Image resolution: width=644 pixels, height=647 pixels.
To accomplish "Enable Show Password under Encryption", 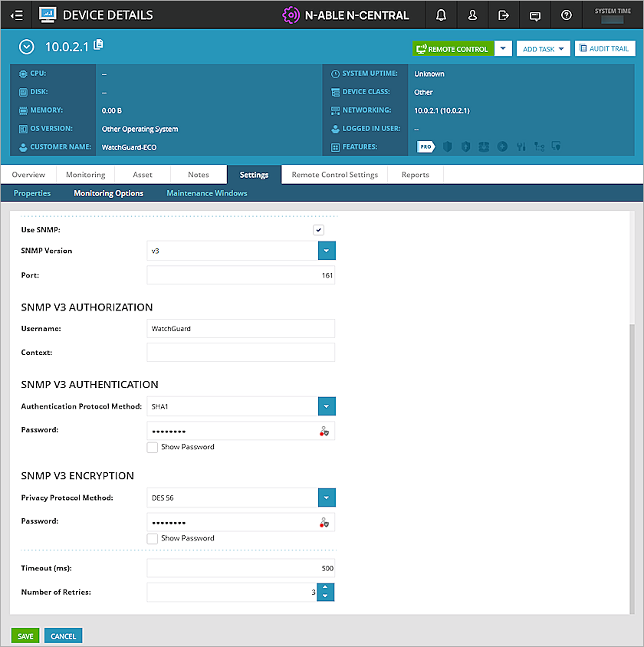I will click(x=153, y=538).
